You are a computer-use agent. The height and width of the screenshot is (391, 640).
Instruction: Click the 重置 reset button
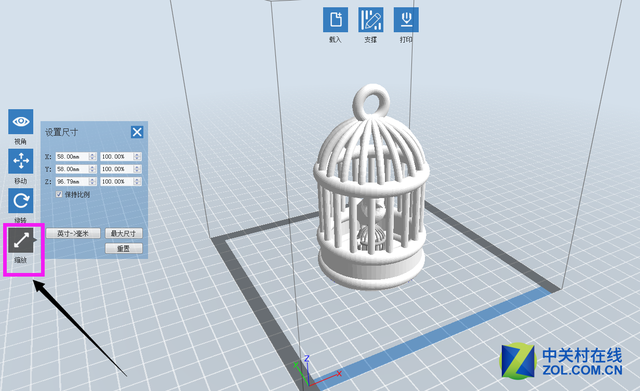click(x=124, y=248)
